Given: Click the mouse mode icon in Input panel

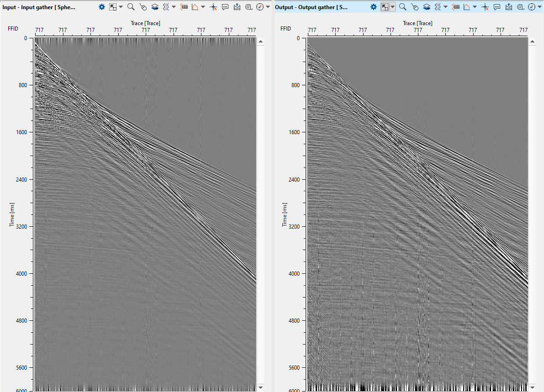Looking at the screenshot, I should point(143,7).
